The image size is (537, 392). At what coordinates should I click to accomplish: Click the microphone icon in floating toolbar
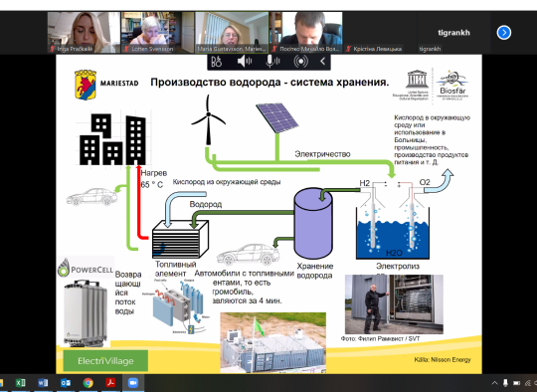pos(272,62)
